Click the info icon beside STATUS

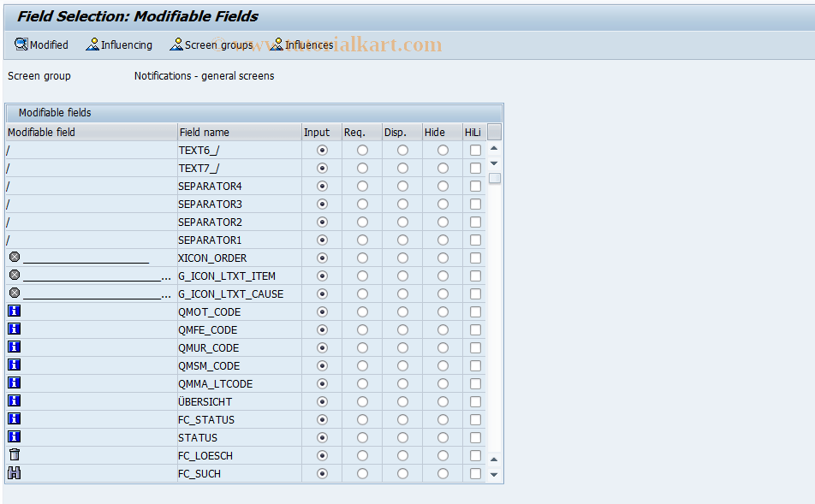(14, 436)
